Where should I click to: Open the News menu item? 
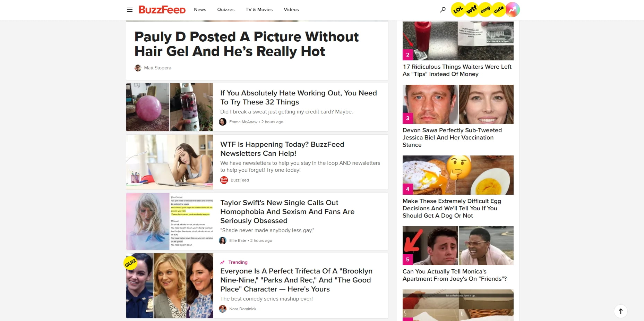[200, 10]
